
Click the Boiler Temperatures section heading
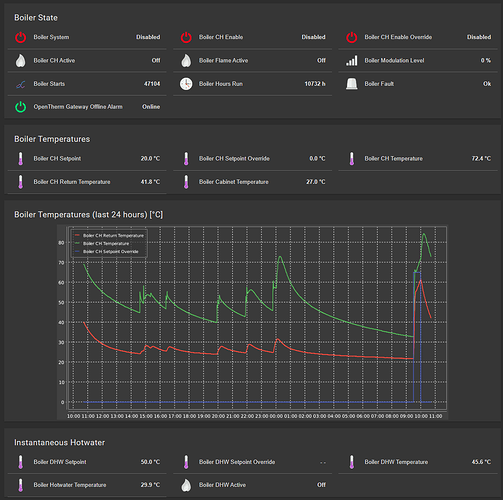[52, 139]
